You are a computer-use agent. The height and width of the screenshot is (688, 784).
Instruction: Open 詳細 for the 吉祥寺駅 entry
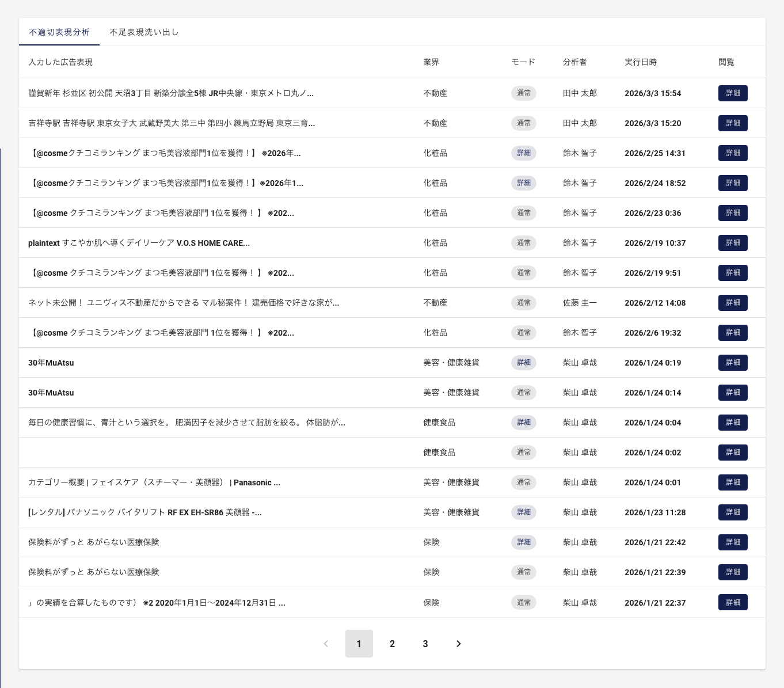[x=733, y=123]
